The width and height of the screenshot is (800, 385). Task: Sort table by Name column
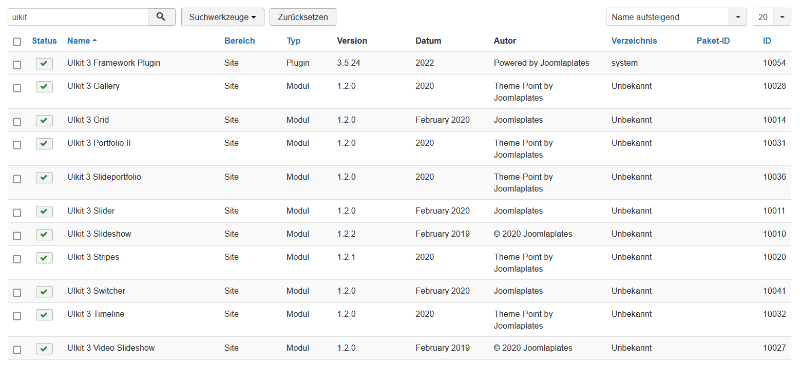(x=82, y=41)
